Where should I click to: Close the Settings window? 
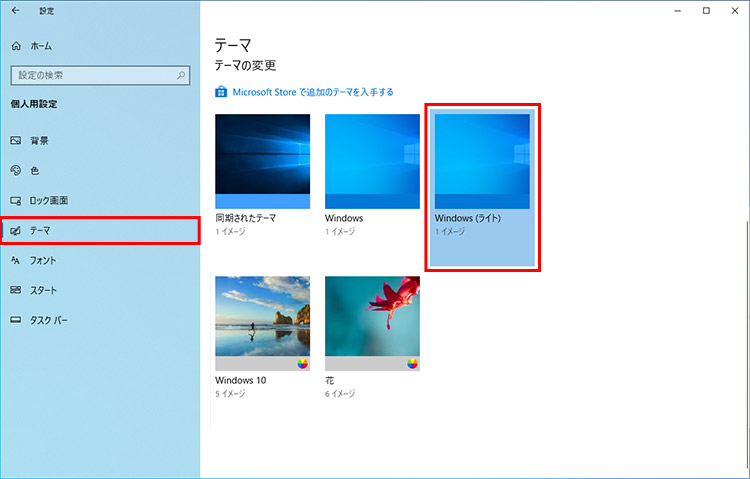tap(735, 11)
